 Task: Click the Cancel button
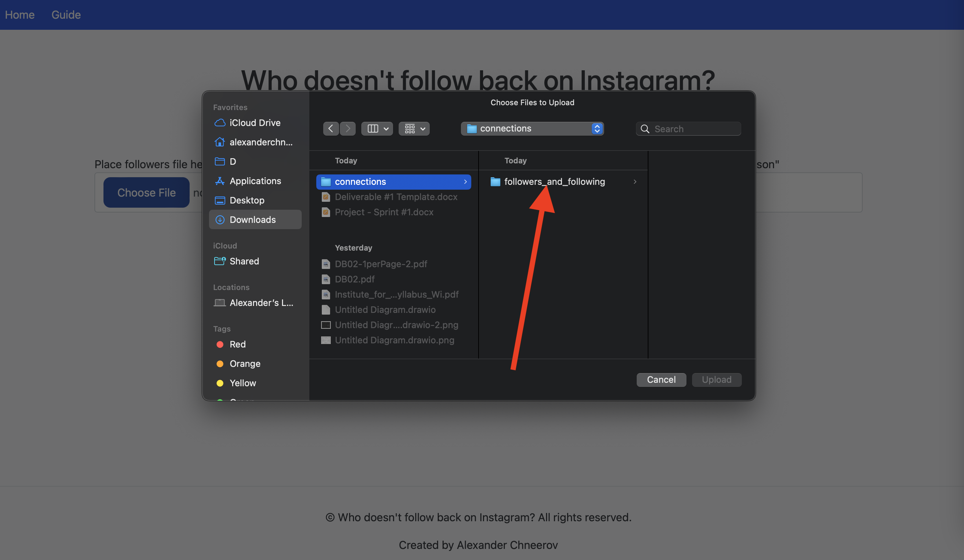point(661,379)
